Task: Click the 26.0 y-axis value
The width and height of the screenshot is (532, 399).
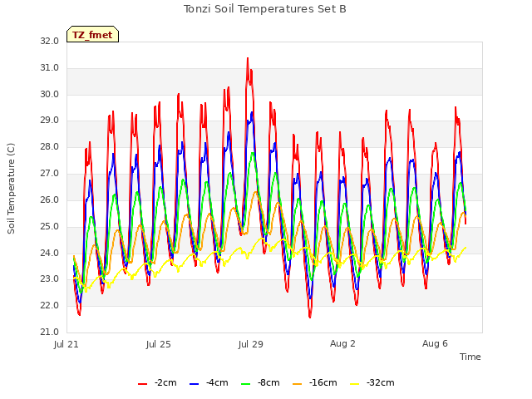Action: tap(50, 199)
